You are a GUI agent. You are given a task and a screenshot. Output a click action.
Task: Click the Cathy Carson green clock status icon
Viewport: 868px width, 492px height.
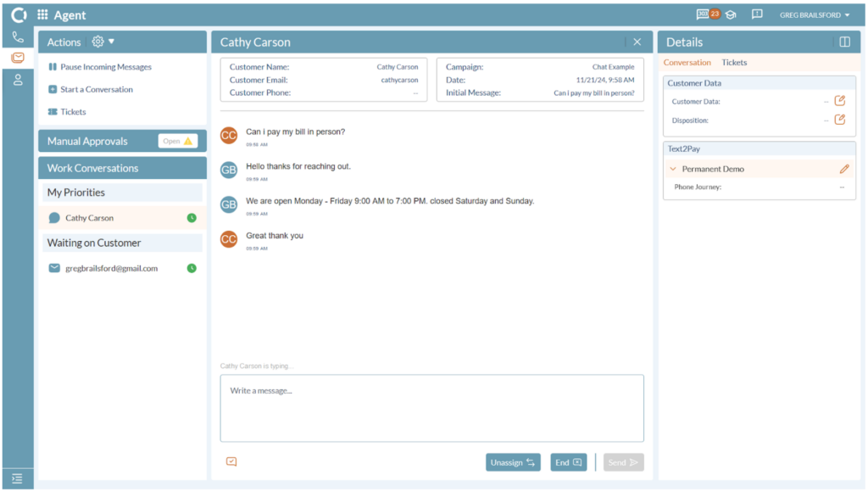[x=192, y=218]
